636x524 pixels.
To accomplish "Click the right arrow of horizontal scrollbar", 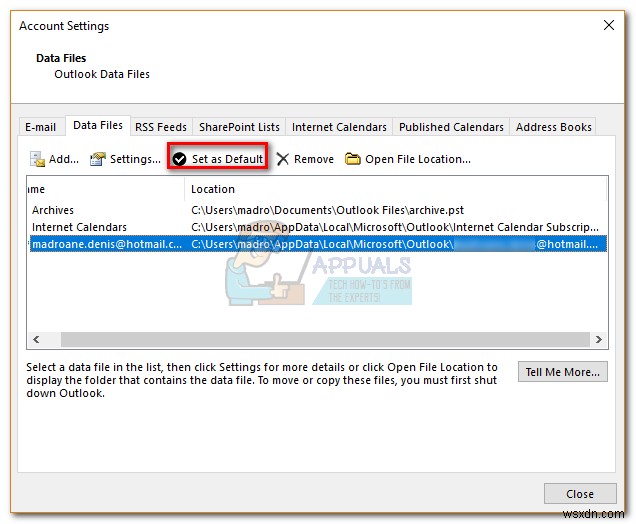I will (x=599, y=339).
